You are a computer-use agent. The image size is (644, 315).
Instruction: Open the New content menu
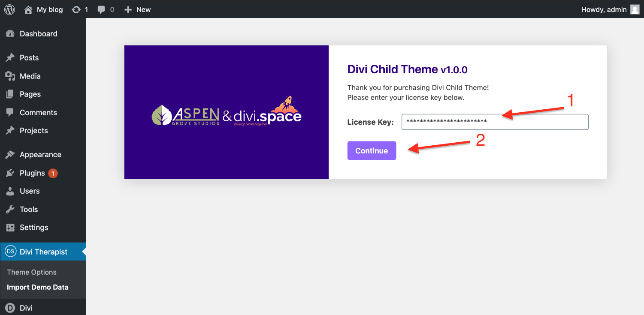(143, 9)
